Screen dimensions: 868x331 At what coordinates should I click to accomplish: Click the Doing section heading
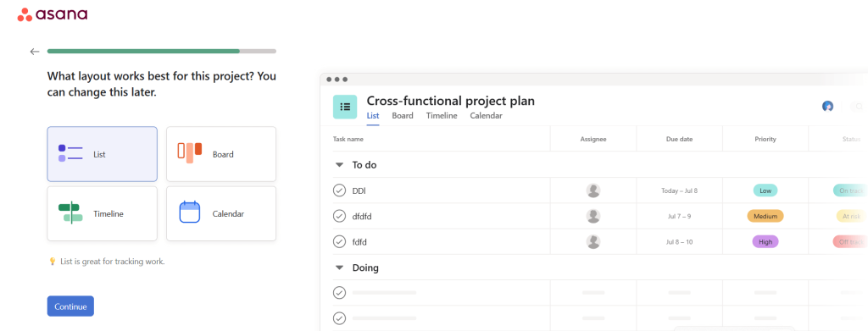(365, 268)
